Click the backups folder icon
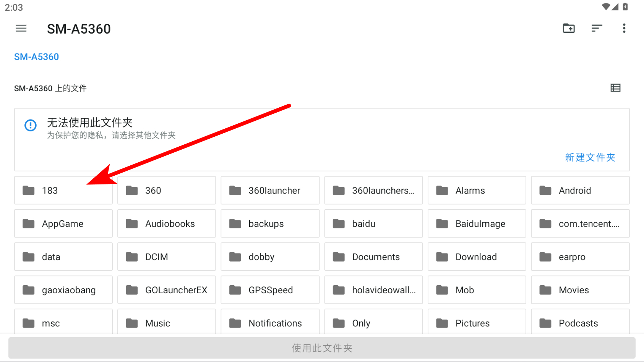 (235, 224)
